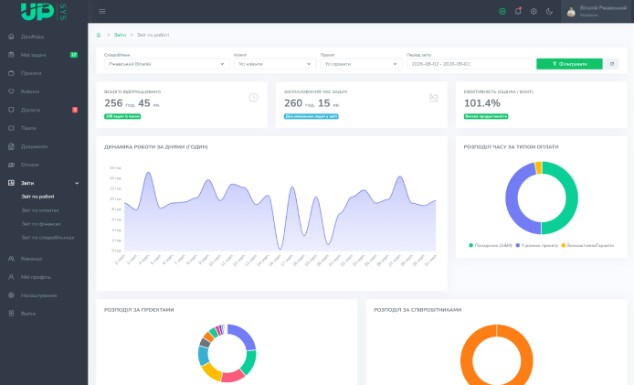Click the red unread badge beside Діалоги
Viewport: 634px width, 385px height.
[75, 110]
